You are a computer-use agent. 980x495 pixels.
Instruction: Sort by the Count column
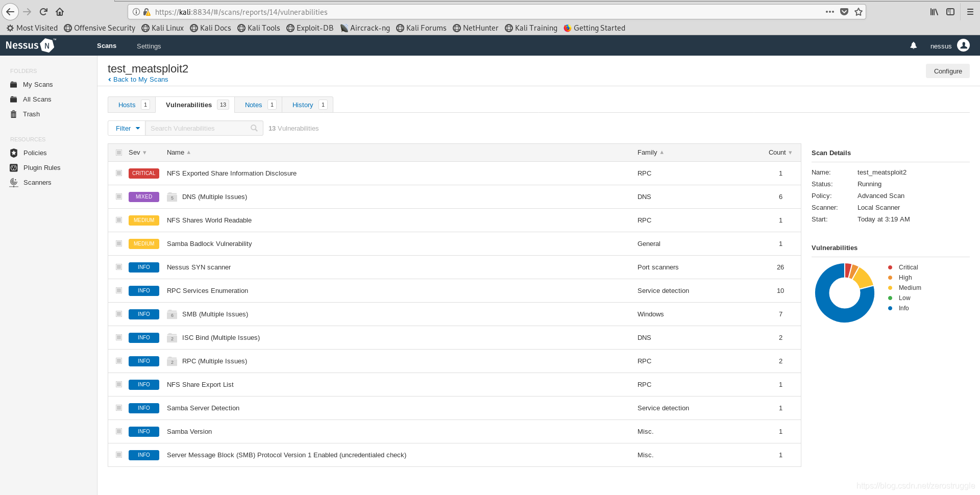point(780,153)
